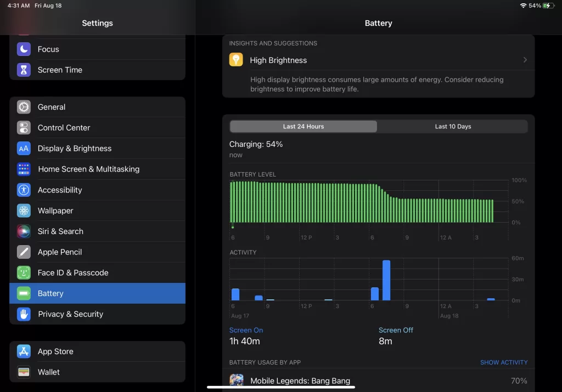Select the tallest blue activity bar

tap(386, 280)
